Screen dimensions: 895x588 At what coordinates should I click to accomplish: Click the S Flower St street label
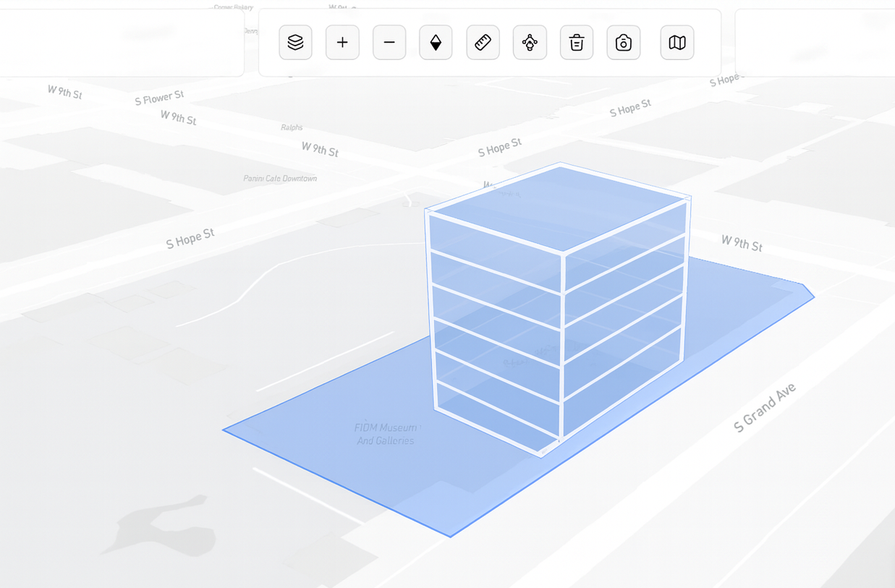[159, 98]
